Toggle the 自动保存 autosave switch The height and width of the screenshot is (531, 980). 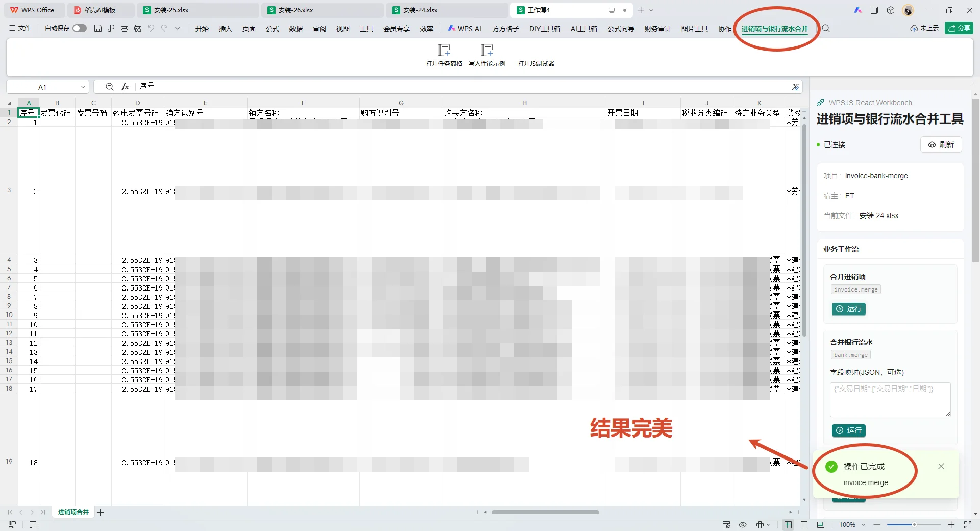click(x=80, y=28)
